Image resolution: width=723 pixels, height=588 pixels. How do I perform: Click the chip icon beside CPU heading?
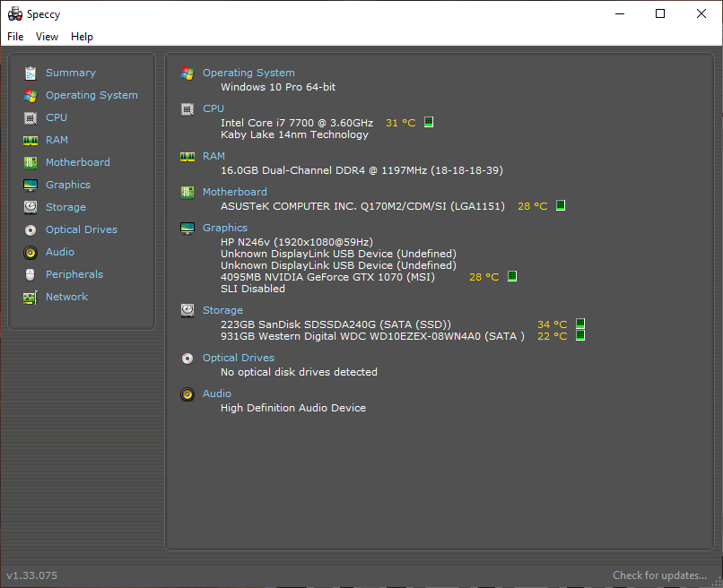tap(187, 109)
